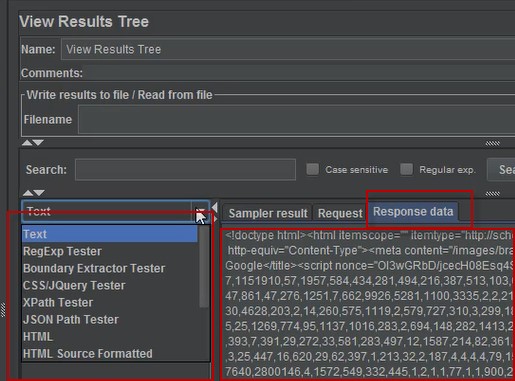Screen dimensions: 515x381
Task: Click the divider grip below Search button
Action: 492,194
